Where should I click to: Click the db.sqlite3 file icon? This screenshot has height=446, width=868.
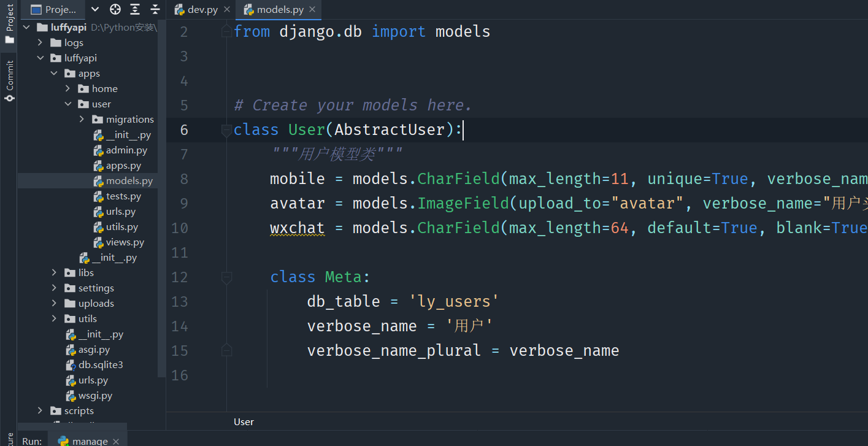pyautogui.click(x=71, y=365)
